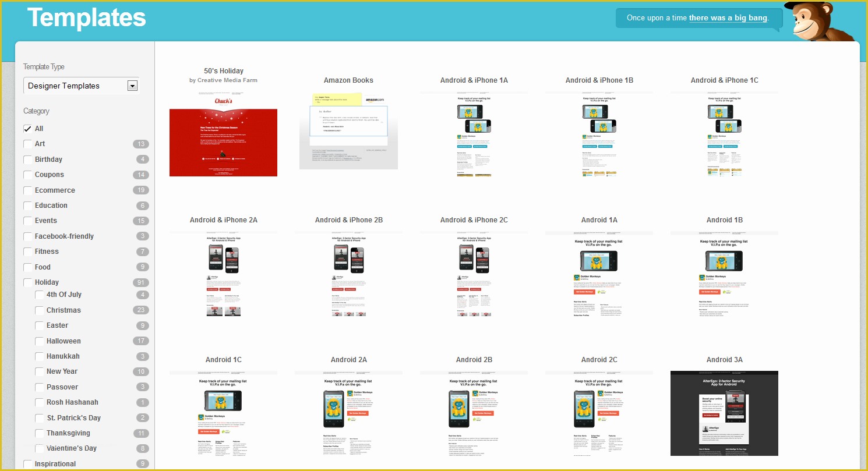The width and height of the screenshot is (868, 471).
Task: Uncheck the All category checkbox
Action: pos(27,129)
